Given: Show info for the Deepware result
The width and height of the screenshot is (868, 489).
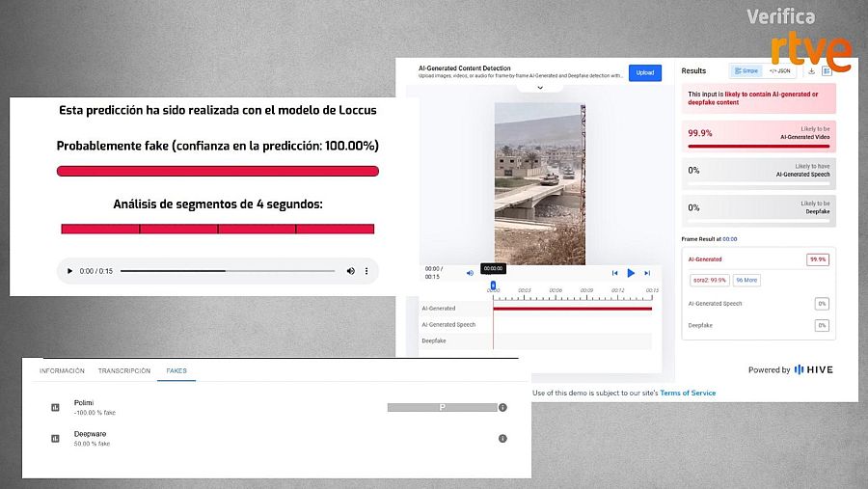Looking at the screenshot, I should tap(502, 439).
